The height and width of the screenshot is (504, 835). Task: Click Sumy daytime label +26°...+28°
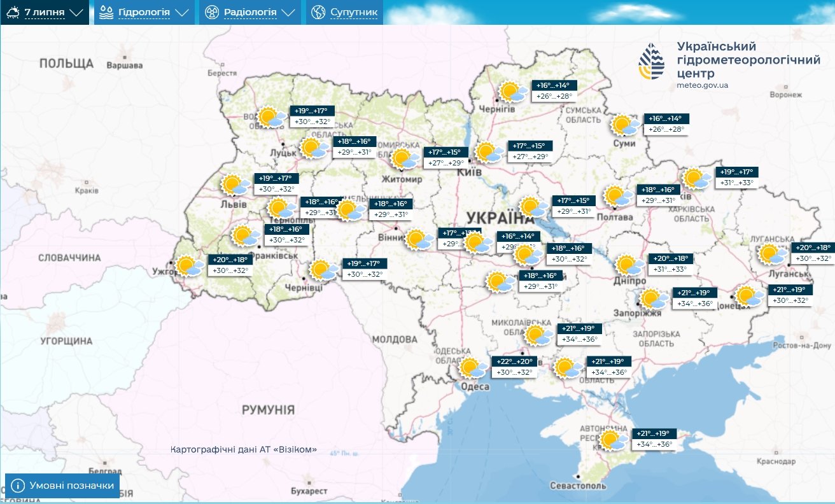click(665, 130)
